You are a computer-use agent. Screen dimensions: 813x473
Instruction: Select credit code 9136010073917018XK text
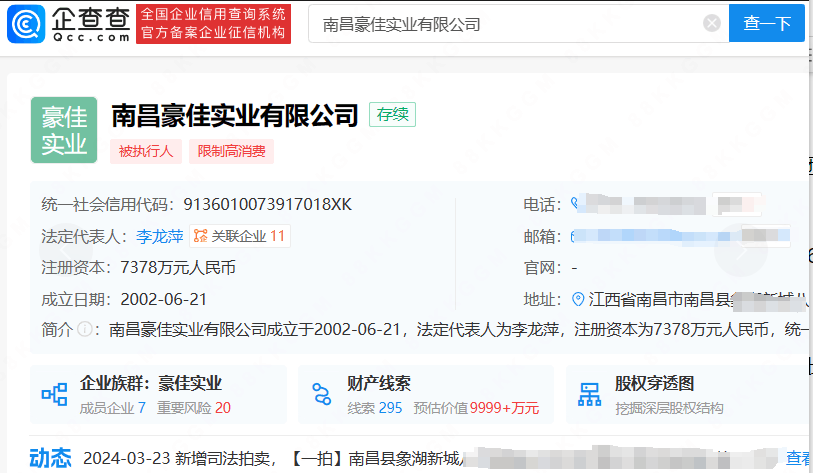[268, 204]
